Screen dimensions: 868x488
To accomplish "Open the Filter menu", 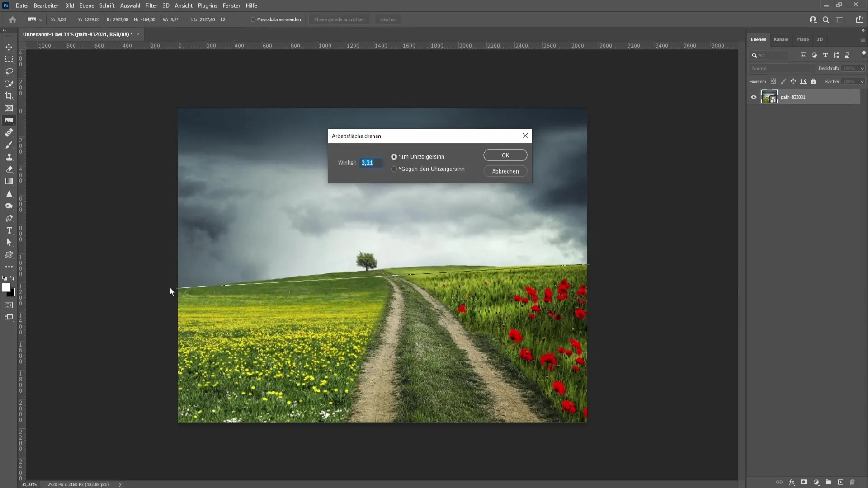I will pos(151,5).
